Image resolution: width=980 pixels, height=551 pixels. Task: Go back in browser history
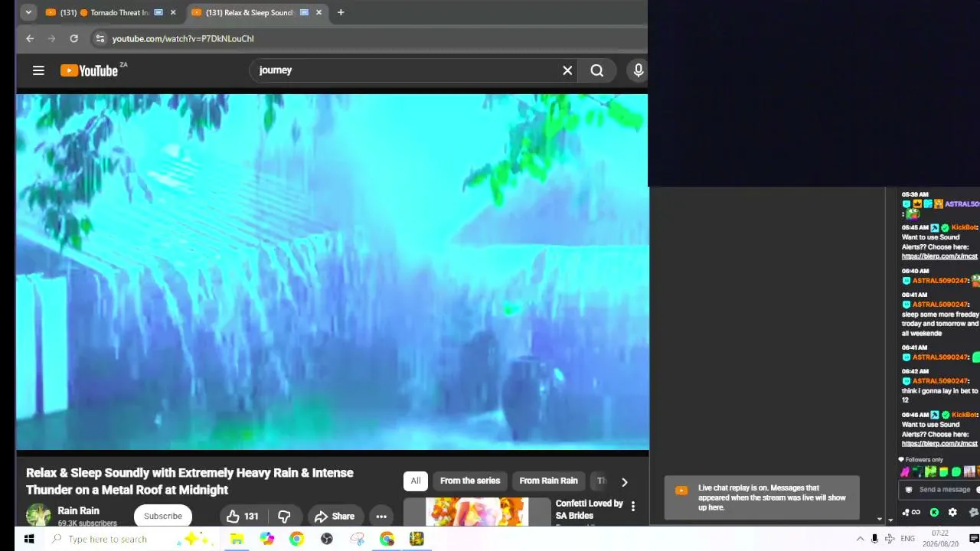tap(30, 38)
